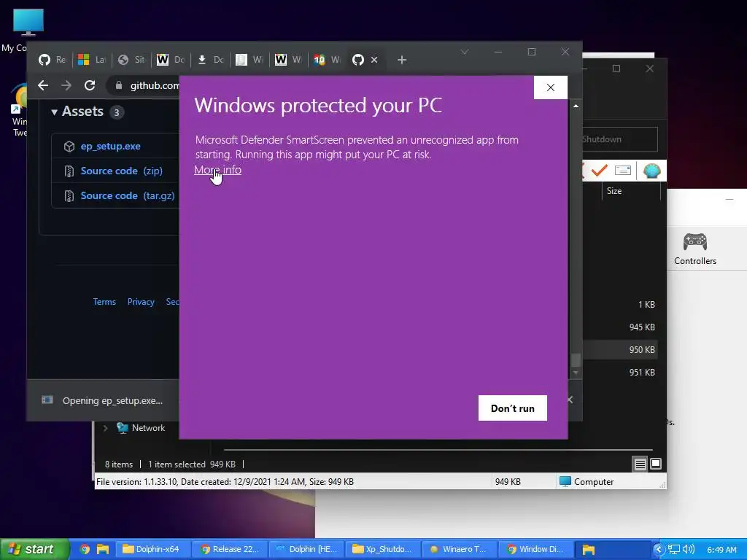Image resolution: width=747 pixels, height=560 pixels.
Task: Switch Explorer to large icons view
Action: (656, 464)
